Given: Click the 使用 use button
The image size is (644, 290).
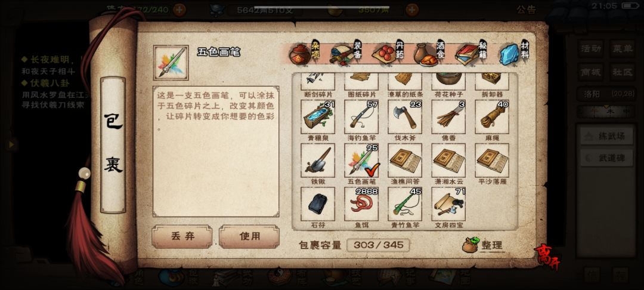Looking at the screenshot, I should (x=249, y=236).
